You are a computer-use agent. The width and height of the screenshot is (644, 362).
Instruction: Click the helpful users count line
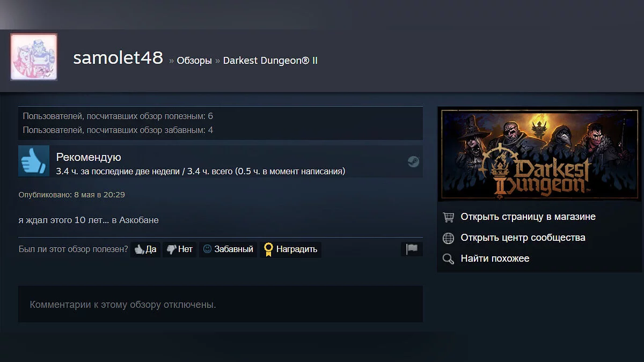(118, 116)
